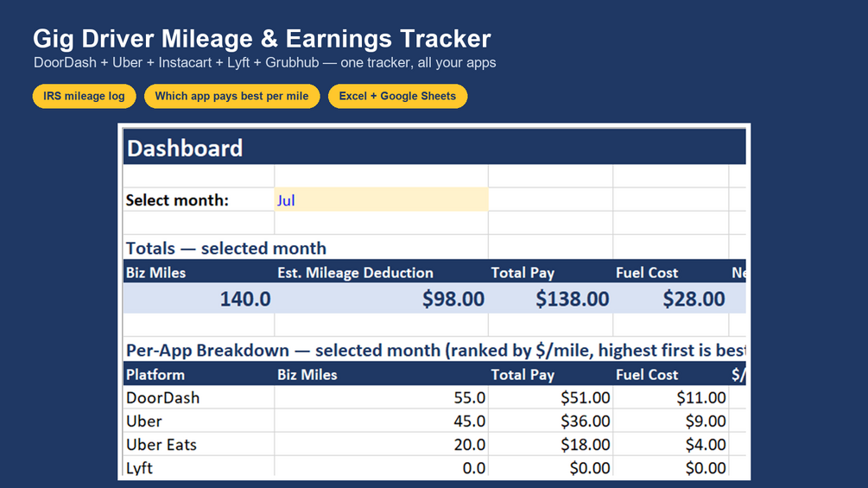
Task: Open the Select month dropdown showing Jul
Action: 382,200
